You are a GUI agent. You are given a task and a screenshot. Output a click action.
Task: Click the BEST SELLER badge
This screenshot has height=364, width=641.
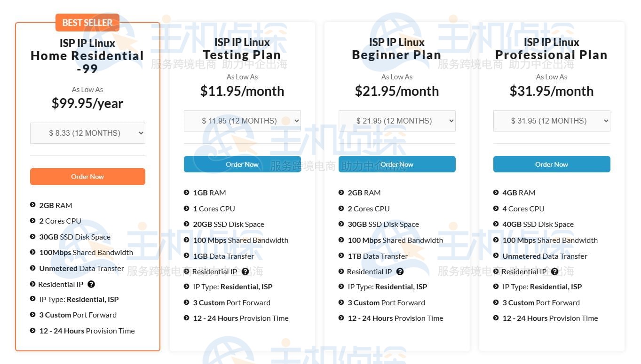click(87, 23)
